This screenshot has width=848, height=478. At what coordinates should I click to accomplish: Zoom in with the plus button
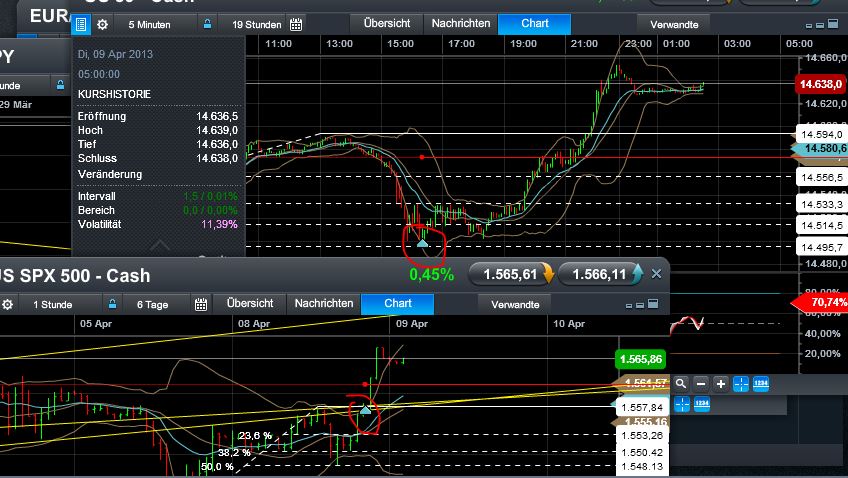(x=721, y=384)
